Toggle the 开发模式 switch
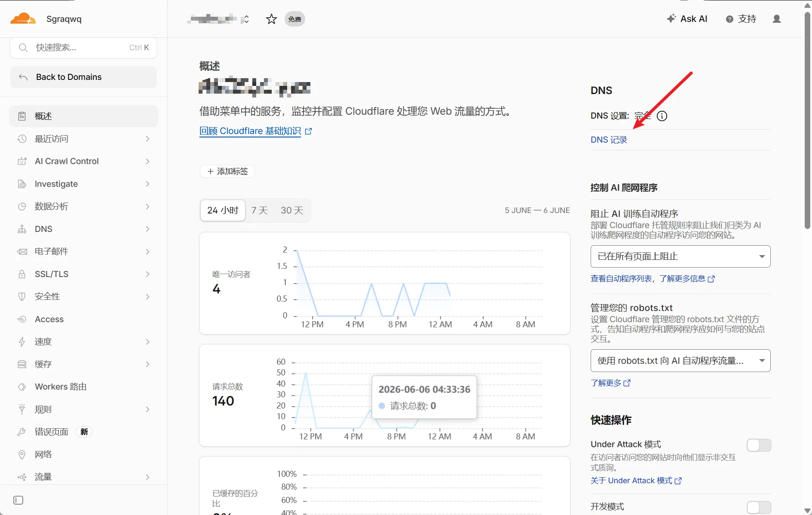The height and width of the screenshot is (515, 812). click(759, 507)
